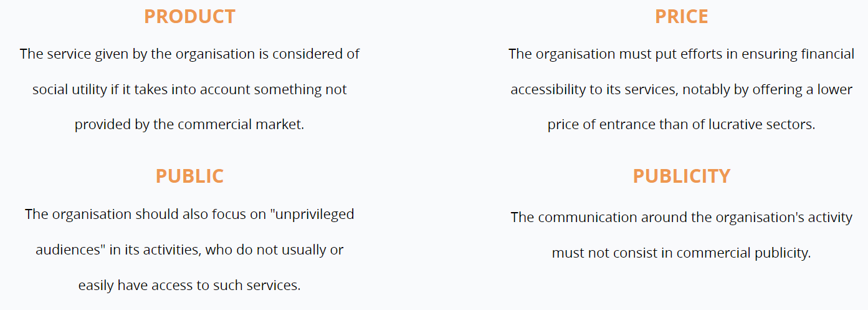Click the line "provided by the commercial market."
Screen dimensions: 868x310
189,124
